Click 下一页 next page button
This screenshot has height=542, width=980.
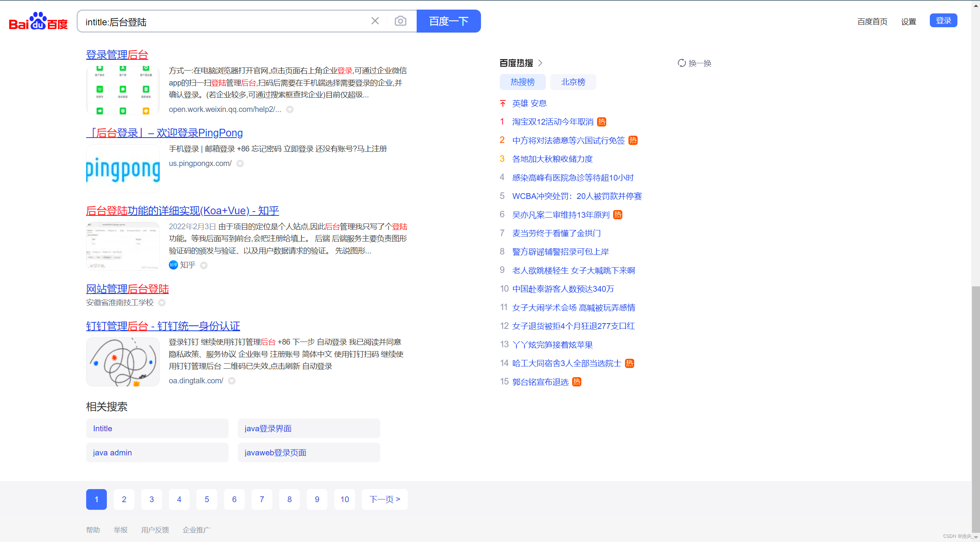(x=385, y=499)
